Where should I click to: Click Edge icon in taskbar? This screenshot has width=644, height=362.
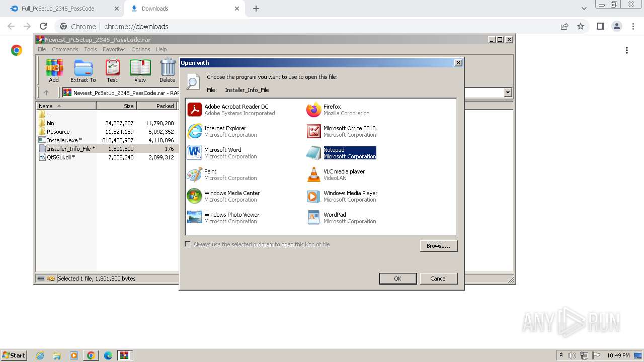(108, 355)
